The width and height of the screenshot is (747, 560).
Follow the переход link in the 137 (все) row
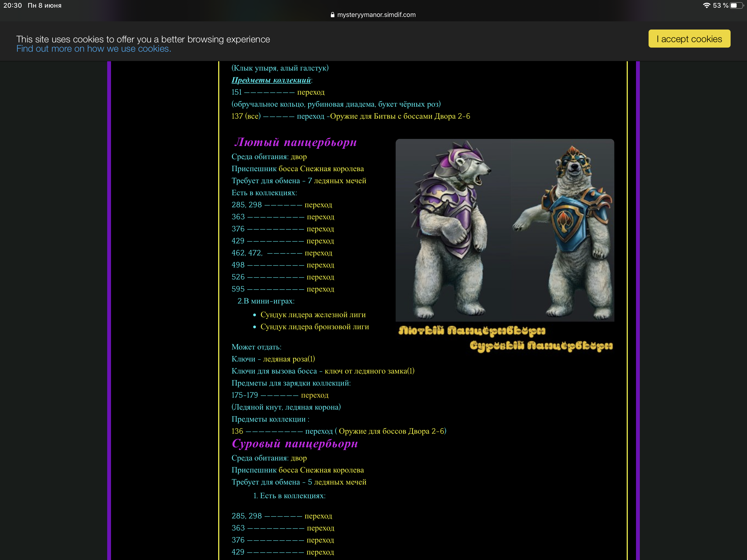[311, 116]
